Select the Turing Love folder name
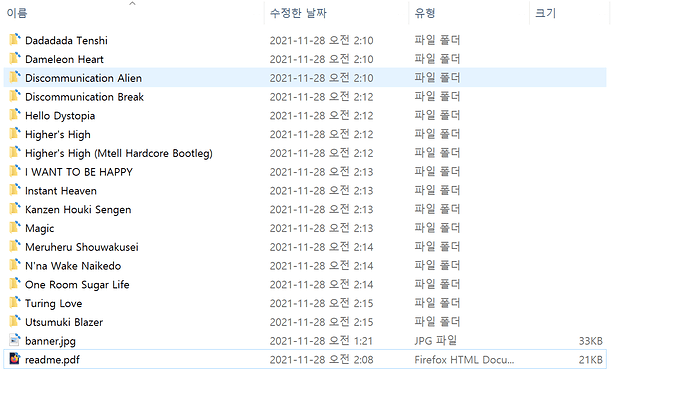 pyautogui.click(x=54, y=304)
